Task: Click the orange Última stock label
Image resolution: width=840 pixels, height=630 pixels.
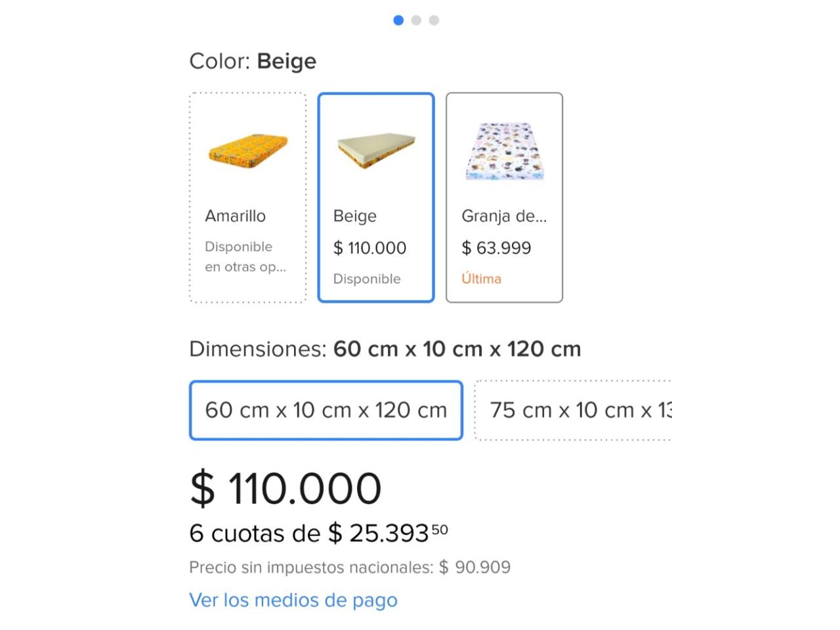Action: 481,279
